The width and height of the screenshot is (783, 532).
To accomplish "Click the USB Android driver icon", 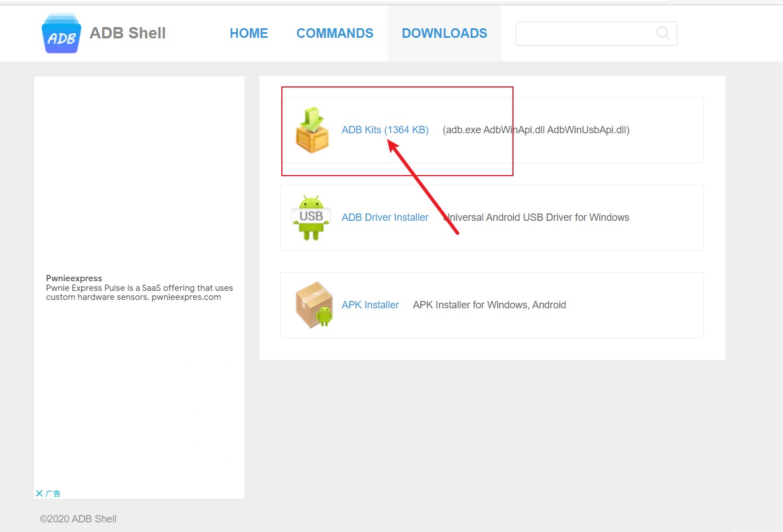I will (311, 218).
